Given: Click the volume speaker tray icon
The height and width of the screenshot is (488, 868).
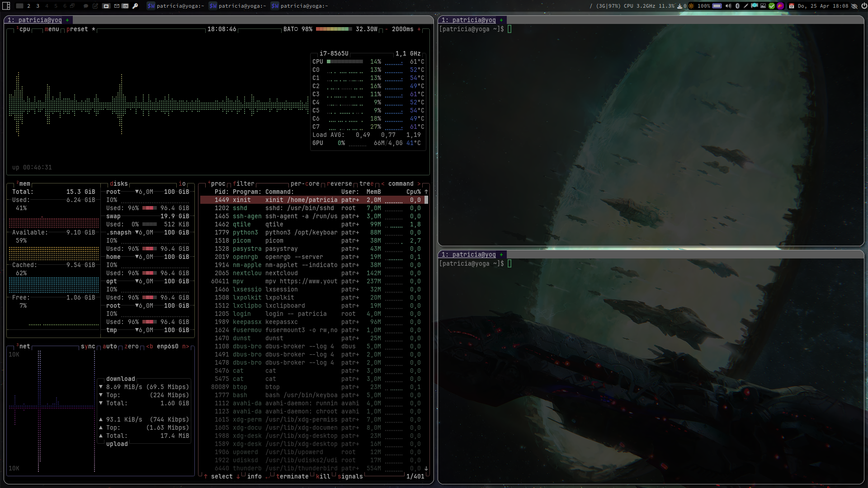Looking at the screenshot, I should 728,6.
